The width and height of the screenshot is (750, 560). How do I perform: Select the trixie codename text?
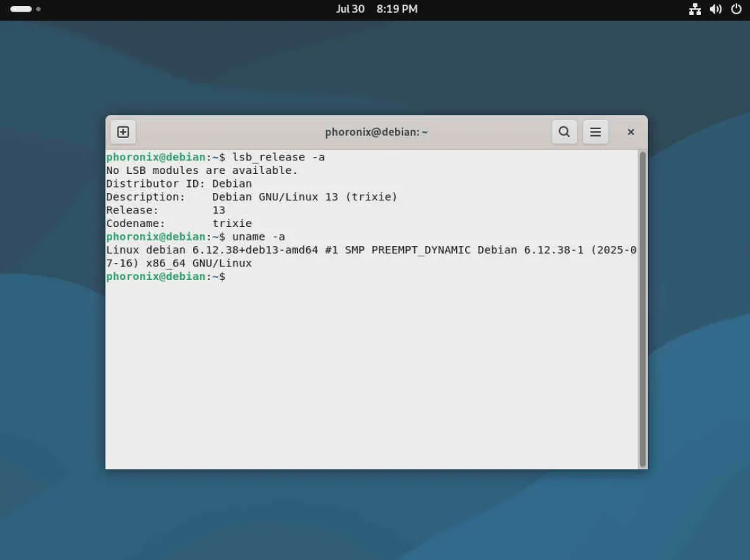233,223
